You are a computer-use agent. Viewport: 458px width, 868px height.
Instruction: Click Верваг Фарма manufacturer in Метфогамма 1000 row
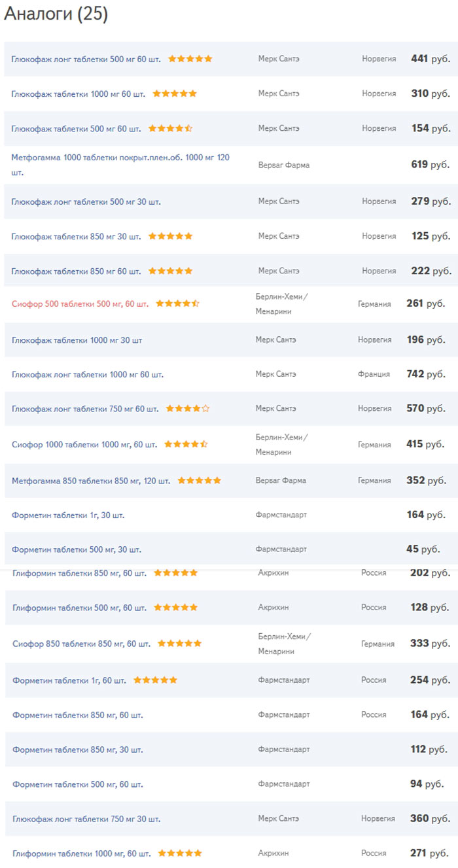(284, 165)
